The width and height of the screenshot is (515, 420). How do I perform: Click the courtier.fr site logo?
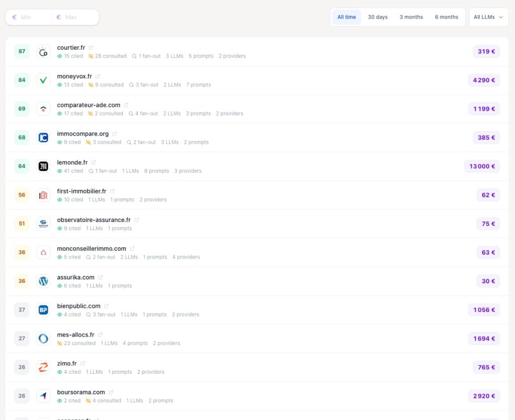(43, 52)
